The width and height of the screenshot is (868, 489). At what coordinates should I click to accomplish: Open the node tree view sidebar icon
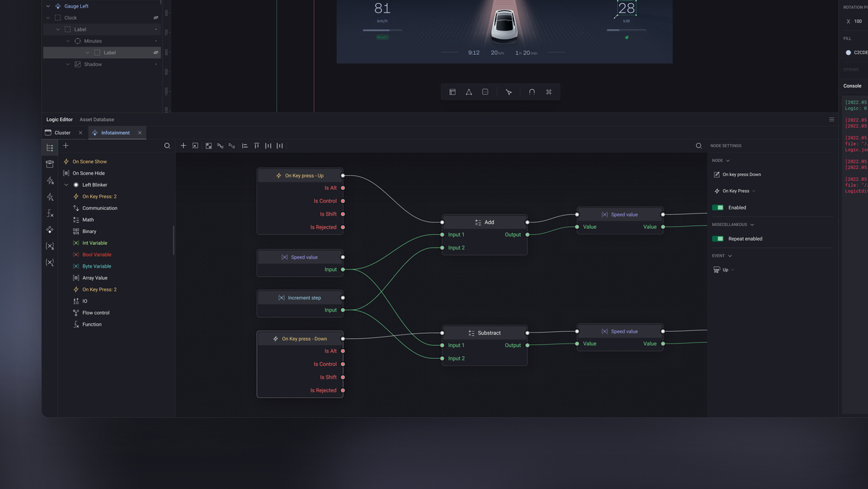49,147
